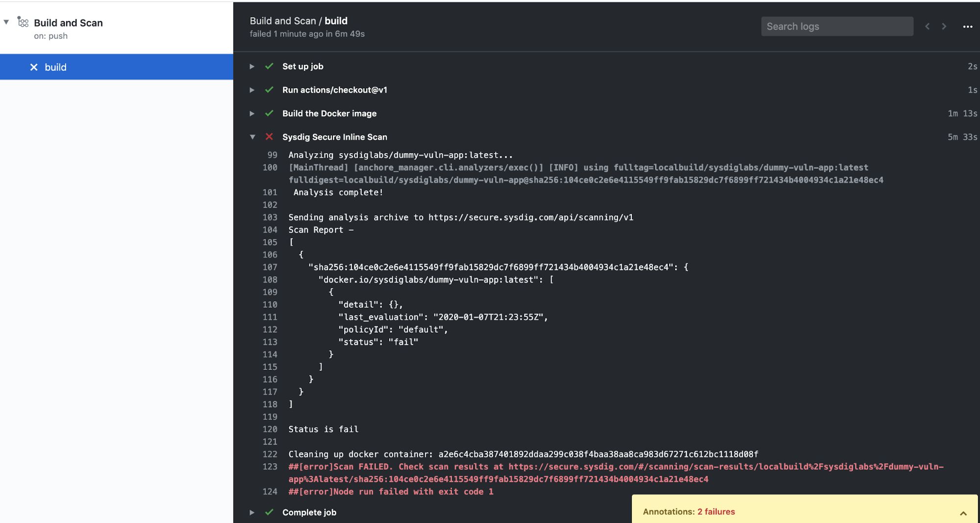Select log line number 99
The image size is (980, 523).
[x=272, y=155]
